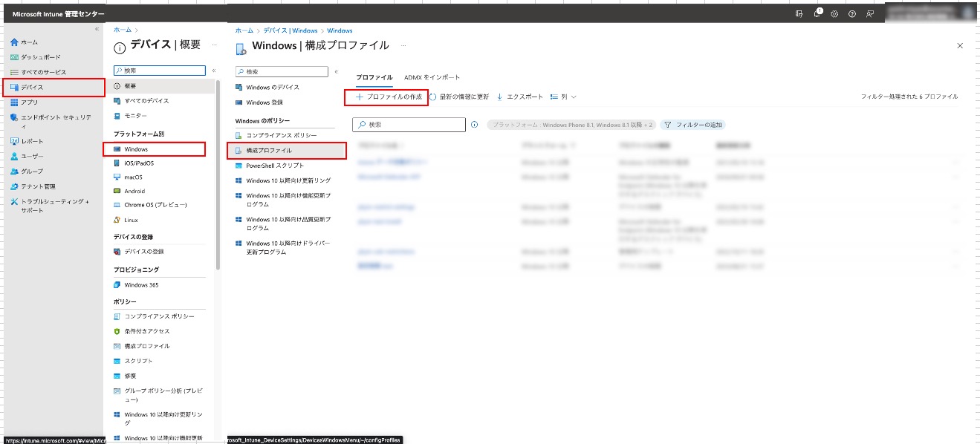Image resolution: width=980 pixels, height=444 pixels.
Task: Open the settings gear in the header
Action: (834, 14)
